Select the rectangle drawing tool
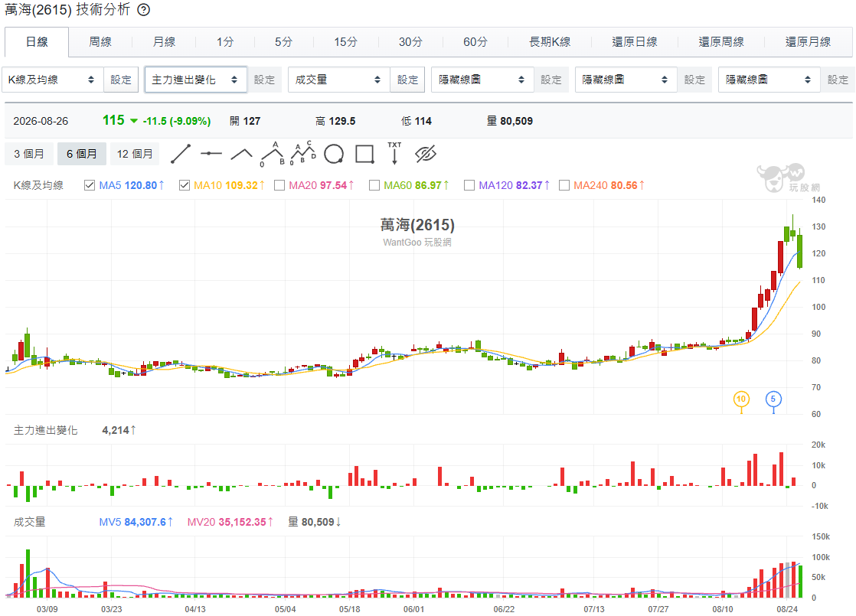Screen dimensions: 856x616 (364, 154)
